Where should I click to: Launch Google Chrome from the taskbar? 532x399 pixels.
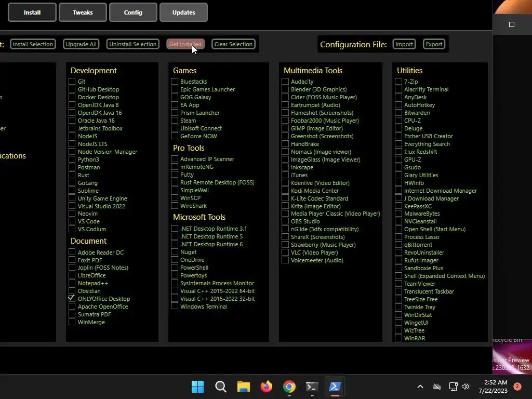pyautogui.click(x=289, y=387)
